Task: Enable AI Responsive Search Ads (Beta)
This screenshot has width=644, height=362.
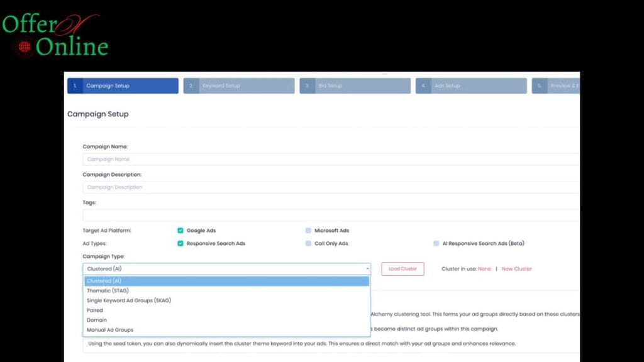Action: [x=436, y=243]
